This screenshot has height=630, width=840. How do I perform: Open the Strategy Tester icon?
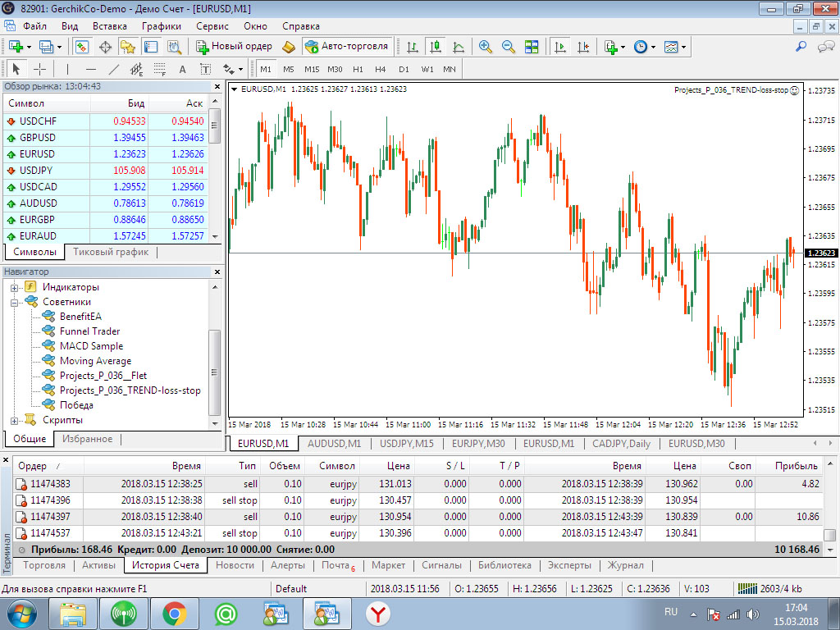(174, 47)
